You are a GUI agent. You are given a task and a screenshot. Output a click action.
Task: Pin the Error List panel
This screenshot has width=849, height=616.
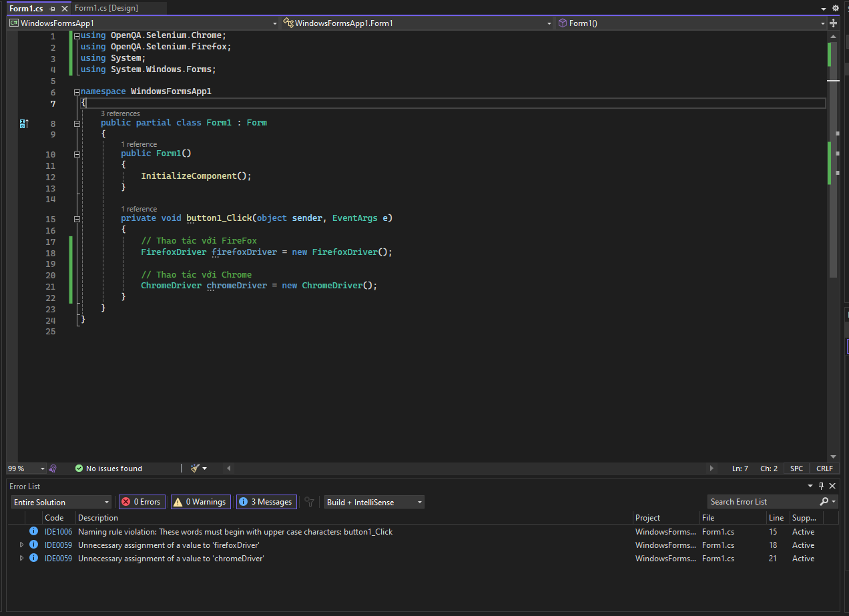pyautogui.click(x=821, y=487)
